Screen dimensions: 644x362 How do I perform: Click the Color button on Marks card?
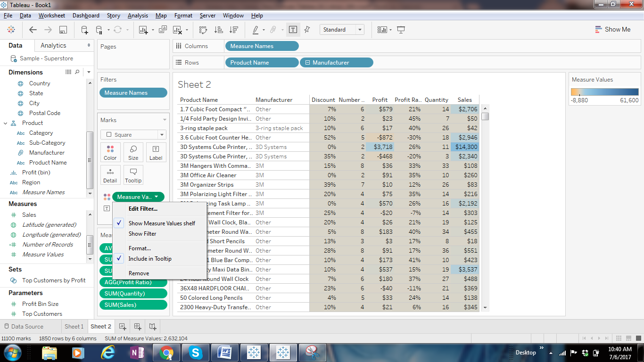pos(110,153)
